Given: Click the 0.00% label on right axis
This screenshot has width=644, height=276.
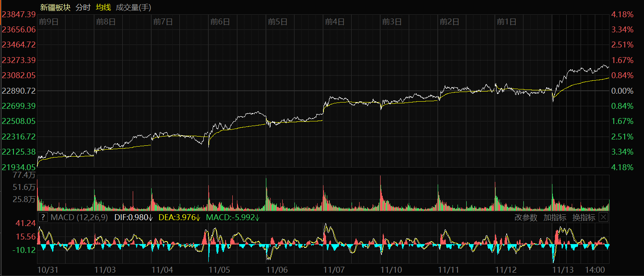Looking at the screenshot, I should point(623,91).
